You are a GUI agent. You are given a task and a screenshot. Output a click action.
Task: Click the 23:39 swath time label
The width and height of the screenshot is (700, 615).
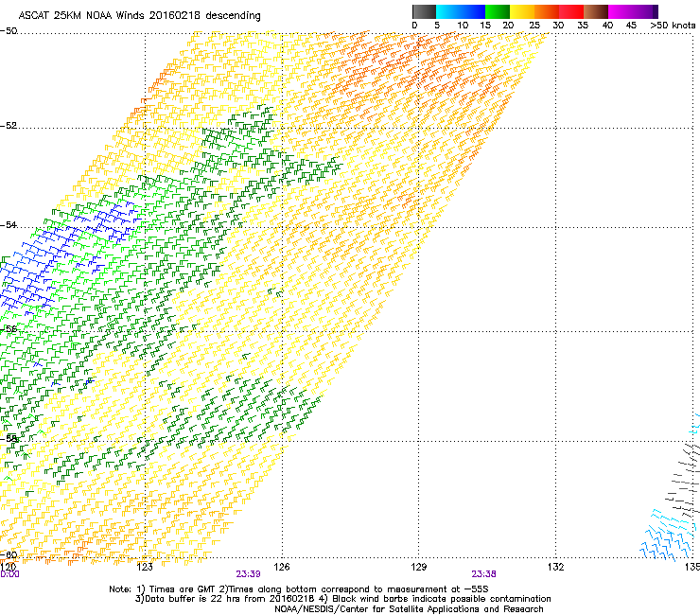click(248, 574)
